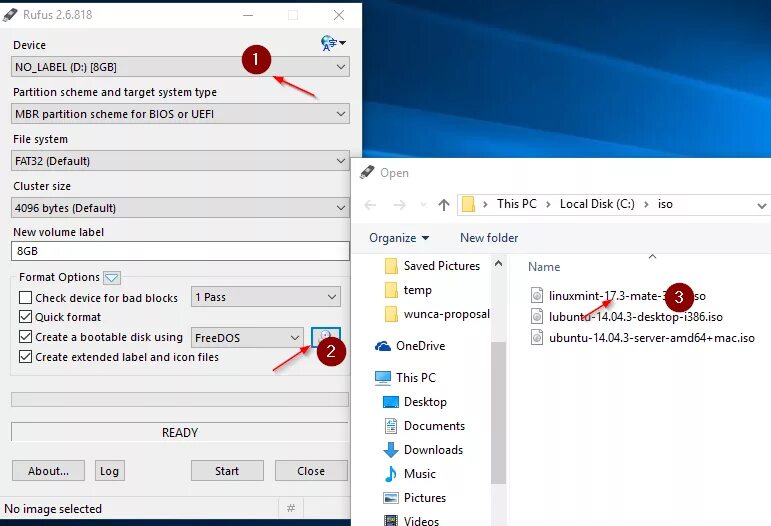The height and width of the screenshot is (526, 771).
Task: Click the folder icon in address bar
Action: coord(469,204)
